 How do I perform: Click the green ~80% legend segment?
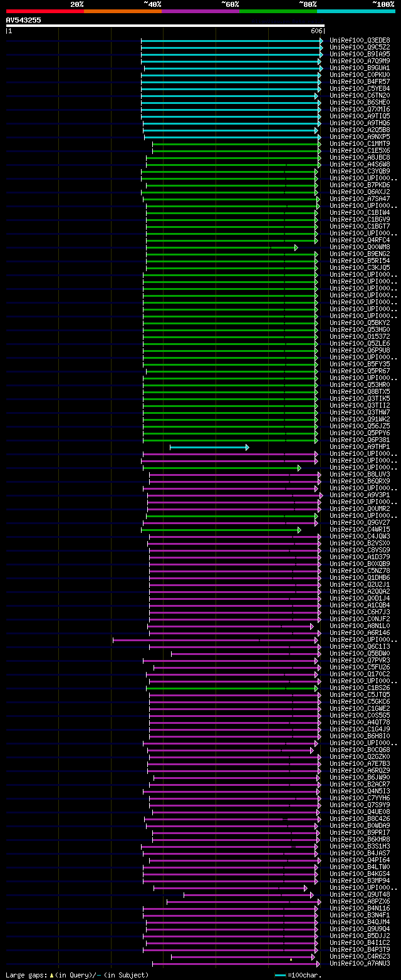pyautogui.click(x=278, y=11)
